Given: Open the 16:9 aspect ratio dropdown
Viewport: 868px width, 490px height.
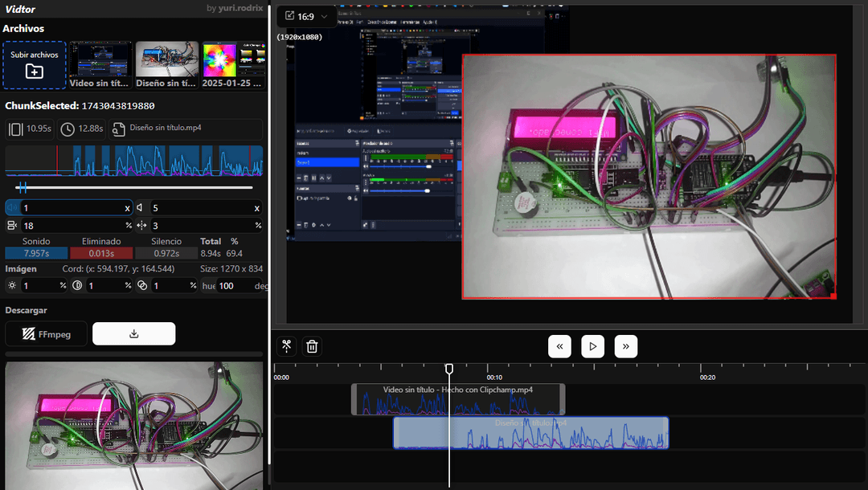Looking at the screenshot, I should [306, 16].
